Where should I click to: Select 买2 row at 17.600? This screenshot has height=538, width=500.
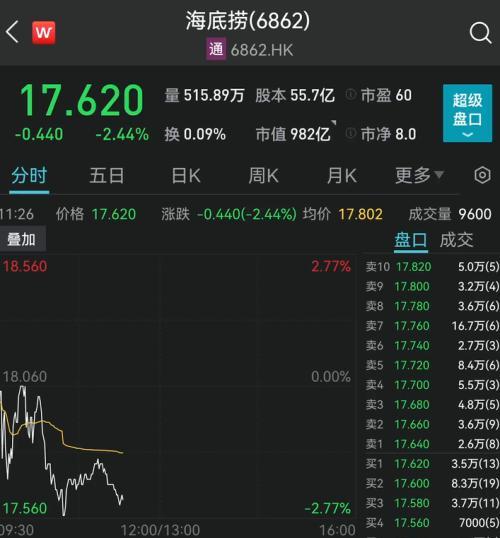pos(432,483)
